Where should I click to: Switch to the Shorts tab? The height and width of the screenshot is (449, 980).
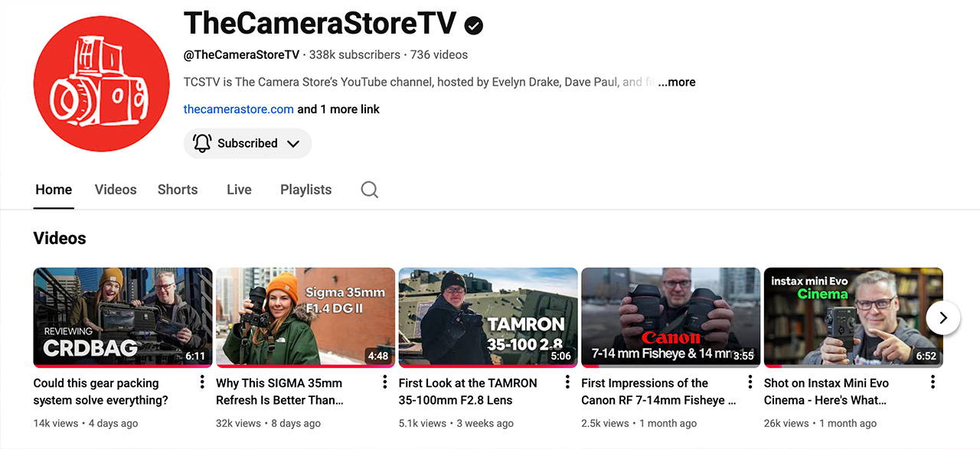(x=178, y=190)
